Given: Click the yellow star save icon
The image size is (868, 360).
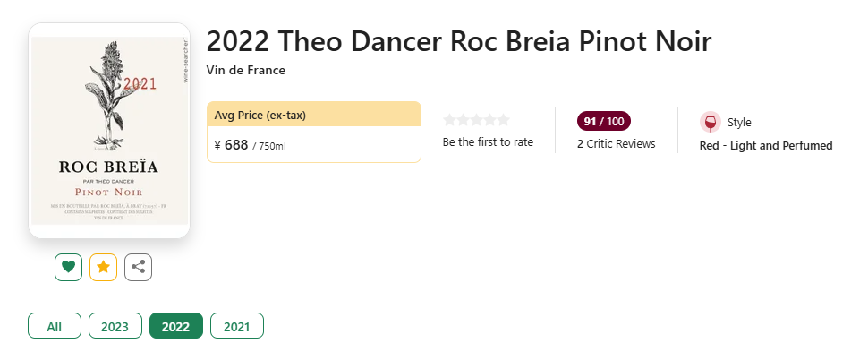Looking at the screenshot, I should pos(103,268).
